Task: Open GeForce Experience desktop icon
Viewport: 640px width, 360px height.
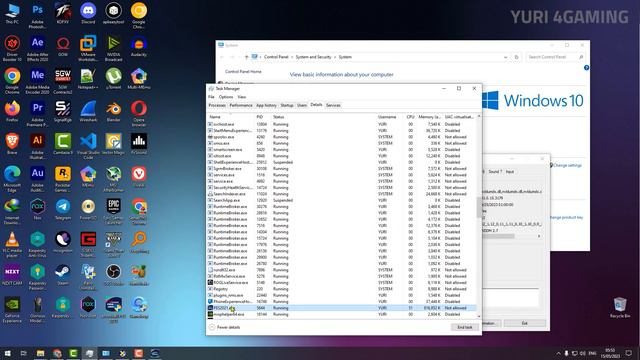Action: [x=12, y=309]
